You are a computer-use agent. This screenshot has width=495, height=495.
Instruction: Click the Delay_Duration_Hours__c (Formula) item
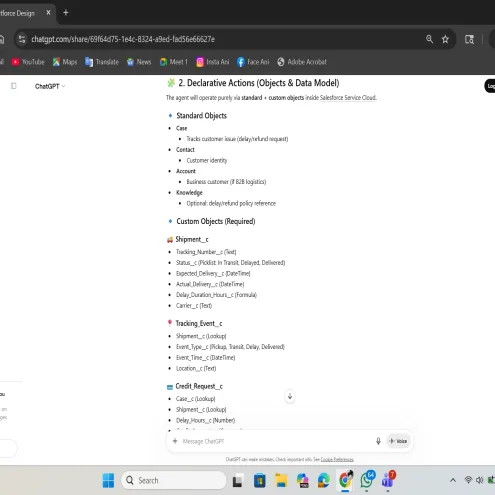(216, 295)
